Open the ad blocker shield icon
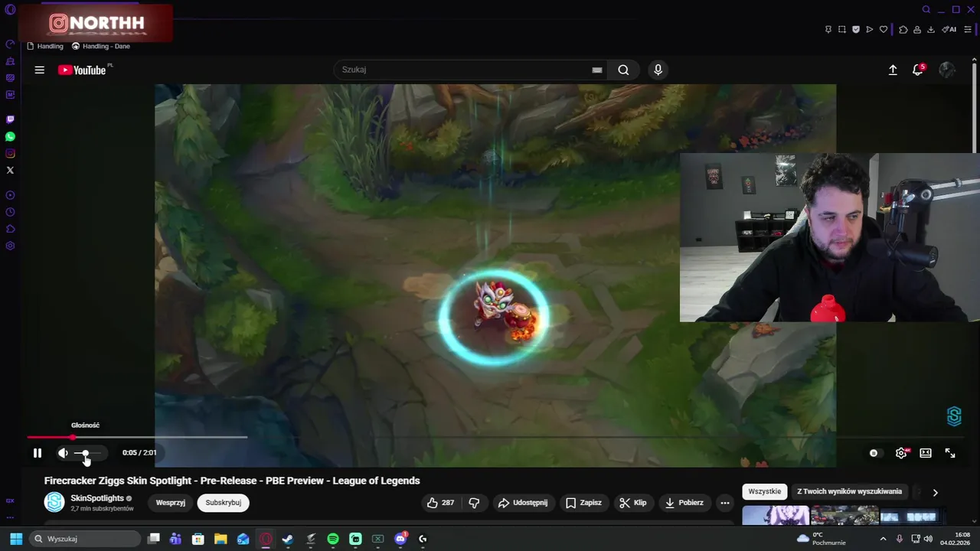The height and width of the screenshot is (551, 980). coord(856,29)
